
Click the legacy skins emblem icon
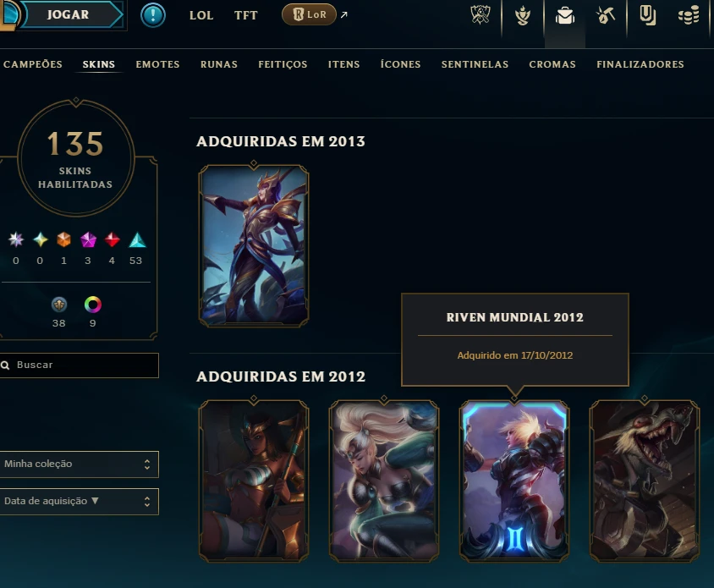click(x=59, y=305)
